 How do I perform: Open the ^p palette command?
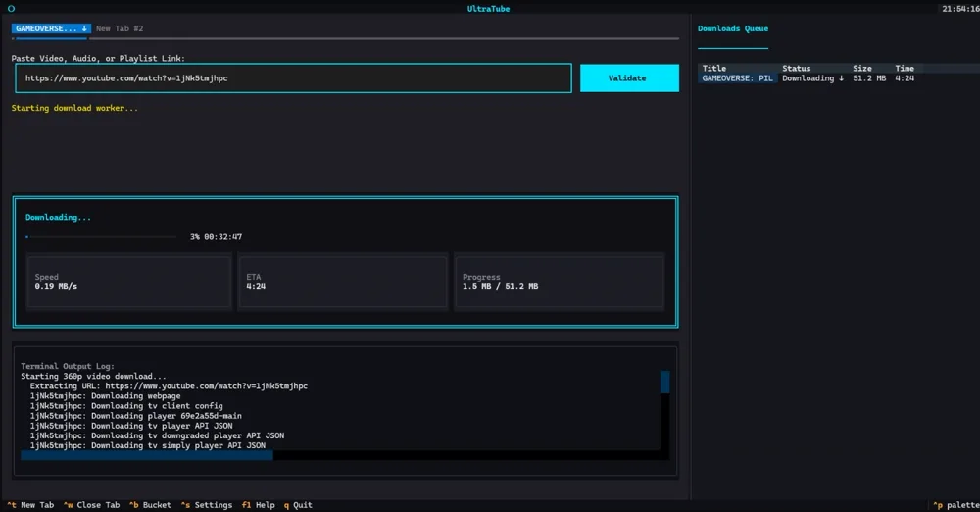point(955,505)
